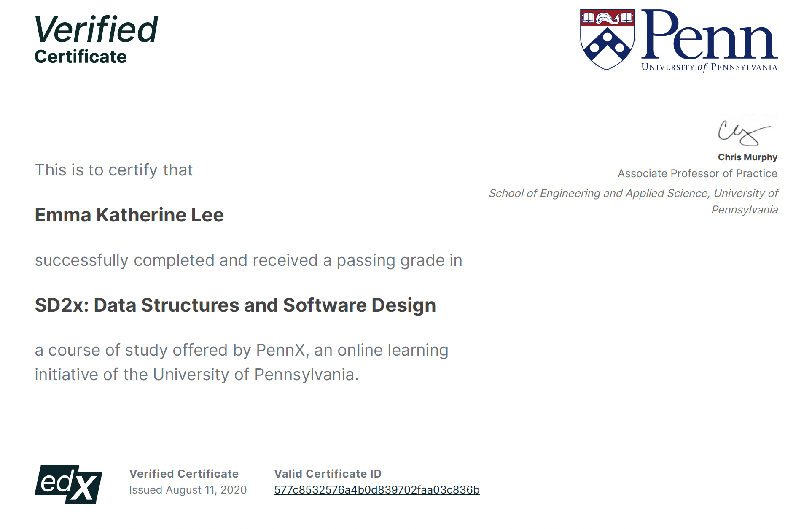
Task: Click 'Associate Professor of Practice' title
Action: point(697,173)
